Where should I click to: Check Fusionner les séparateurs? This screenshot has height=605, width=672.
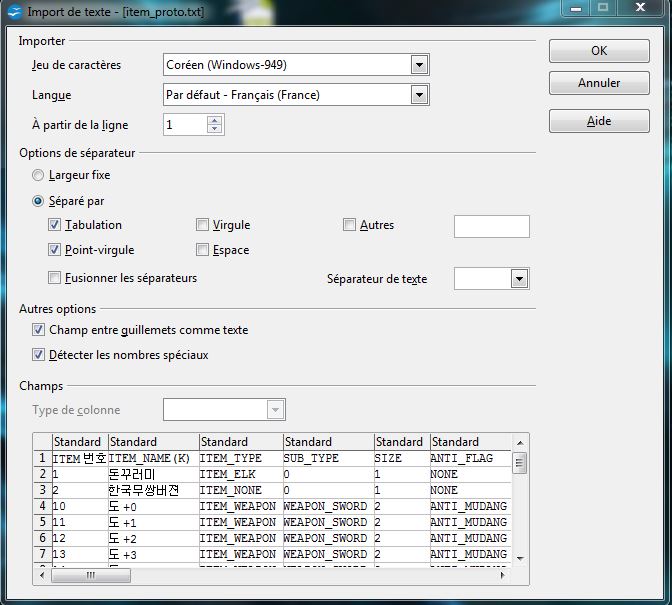pos(54,278)
